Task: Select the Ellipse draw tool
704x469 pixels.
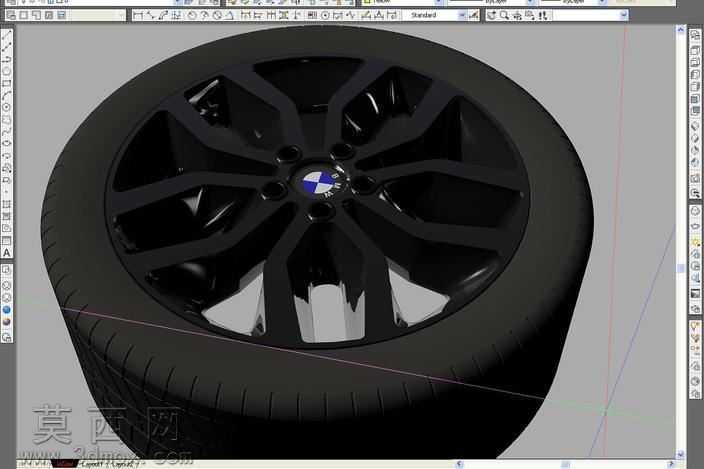Action: (7, 143)
